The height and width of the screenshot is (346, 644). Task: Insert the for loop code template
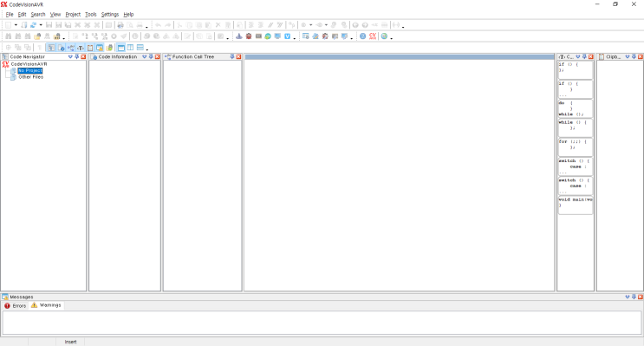click(575, 147)
